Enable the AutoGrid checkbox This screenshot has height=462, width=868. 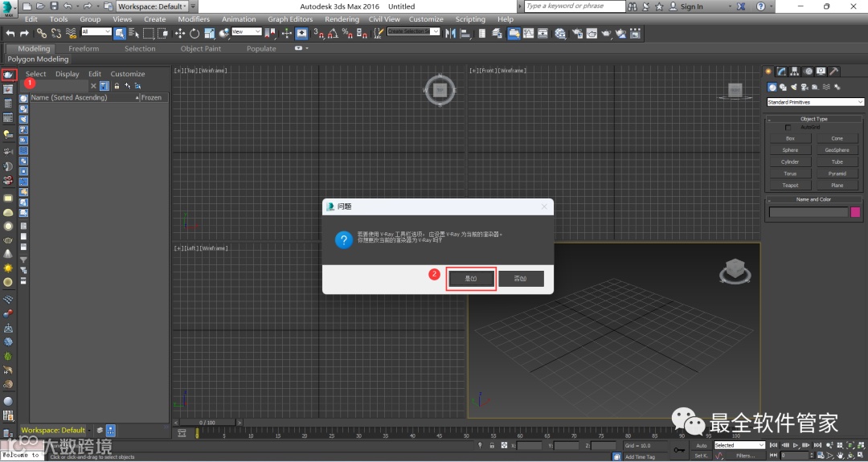(788, 127)
